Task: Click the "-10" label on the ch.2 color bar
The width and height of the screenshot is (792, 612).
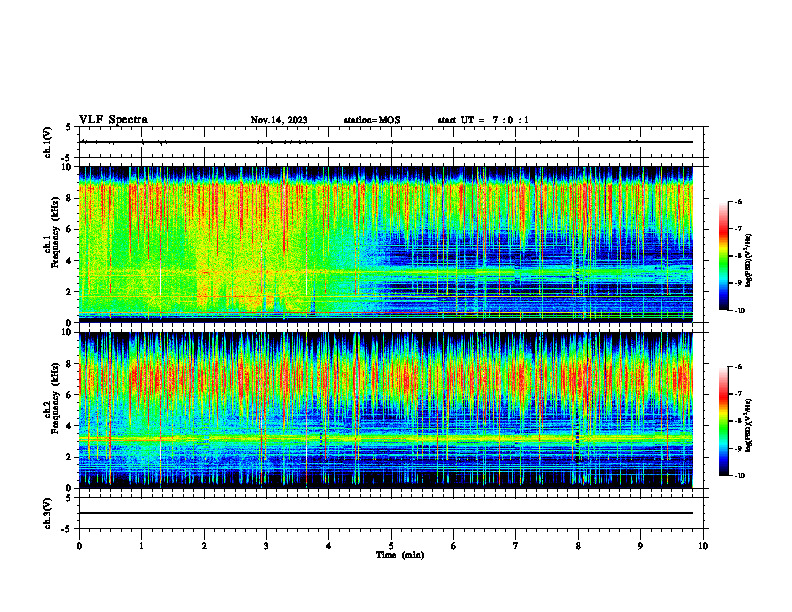Action: (739, 476)
